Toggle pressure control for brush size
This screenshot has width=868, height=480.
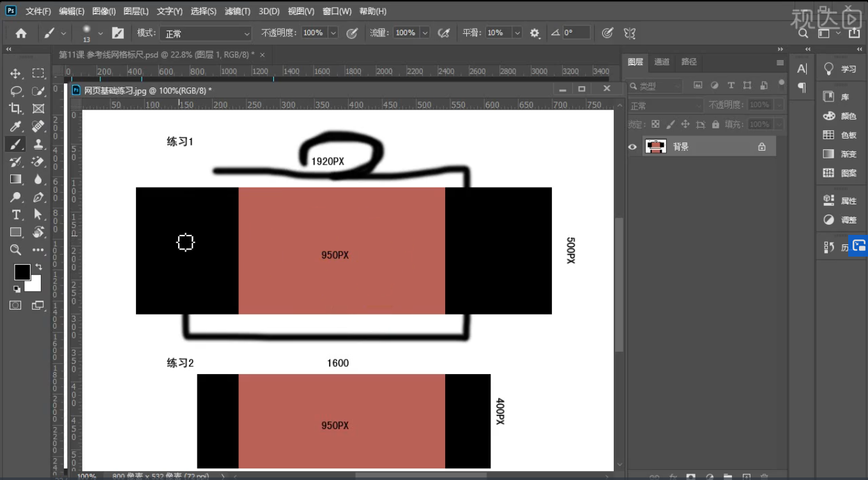point(608,33)
